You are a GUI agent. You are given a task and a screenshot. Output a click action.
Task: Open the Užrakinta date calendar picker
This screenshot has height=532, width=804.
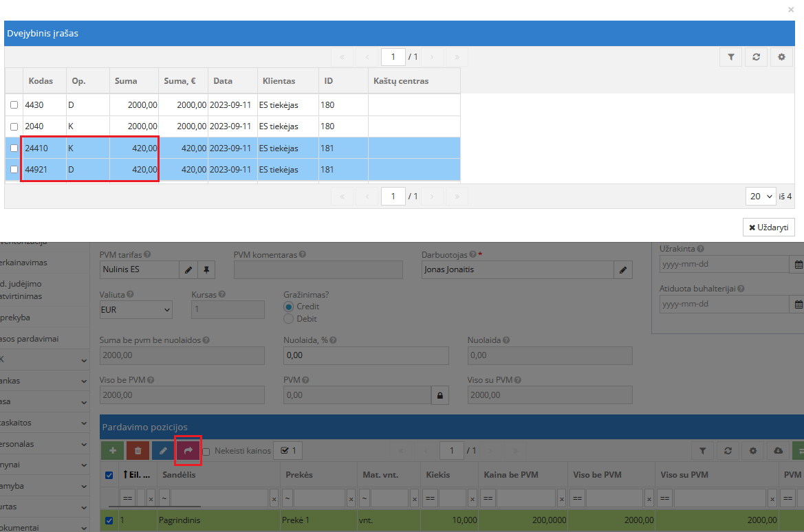pos(798,265)
